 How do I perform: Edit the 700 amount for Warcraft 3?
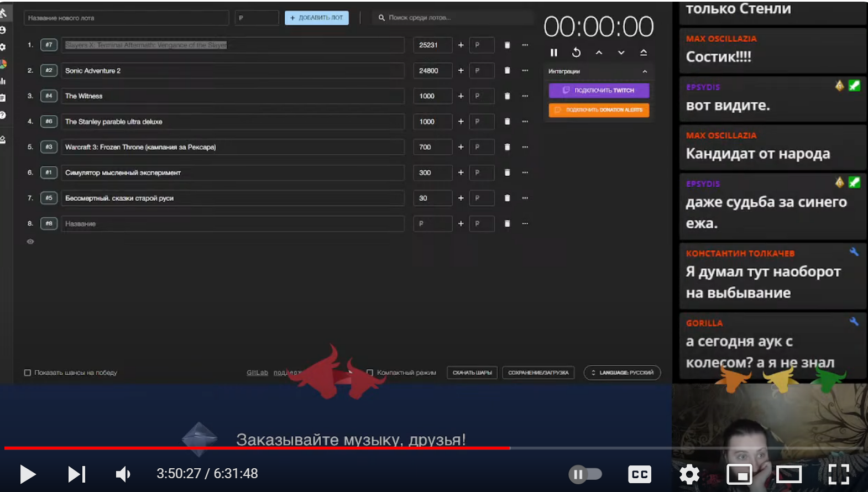click(x=432, y=147)
